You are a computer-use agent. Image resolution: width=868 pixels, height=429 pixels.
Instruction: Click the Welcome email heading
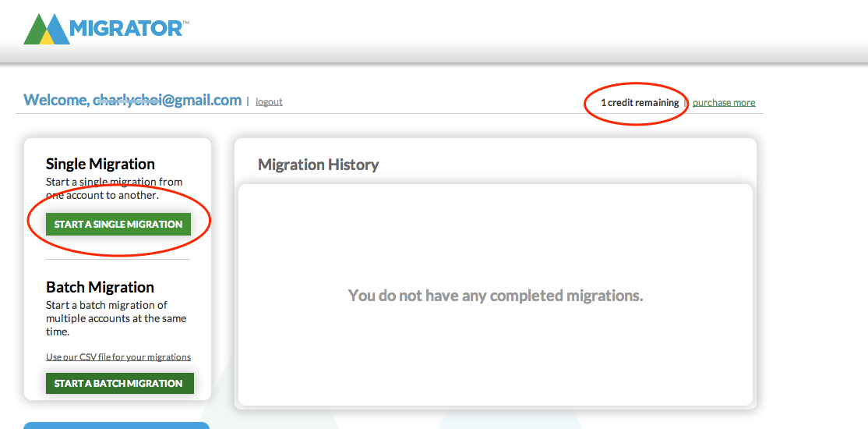coord(132,101)
